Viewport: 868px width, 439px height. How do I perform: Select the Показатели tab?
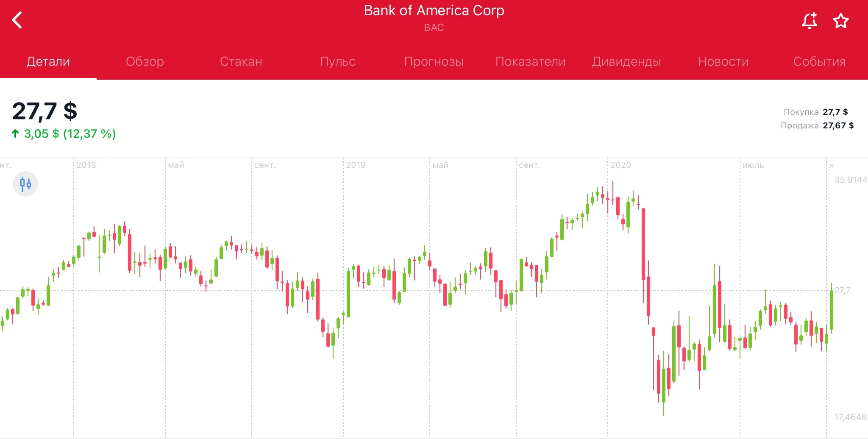click(x=531, y=61)
